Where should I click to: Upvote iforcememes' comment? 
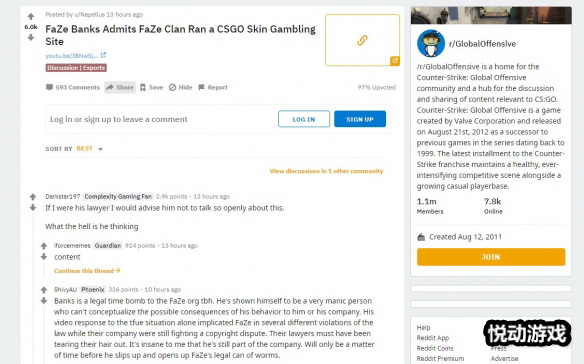pos(44,246)
